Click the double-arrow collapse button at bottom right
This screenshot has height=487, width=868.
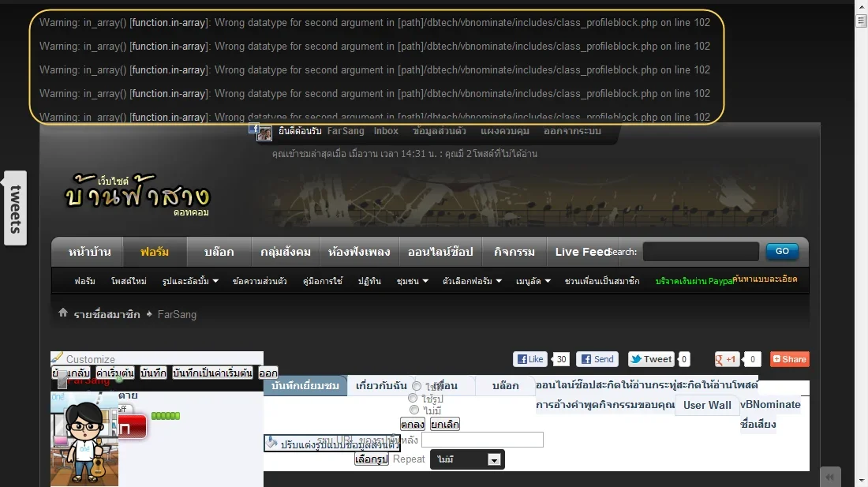click(830, 477)
